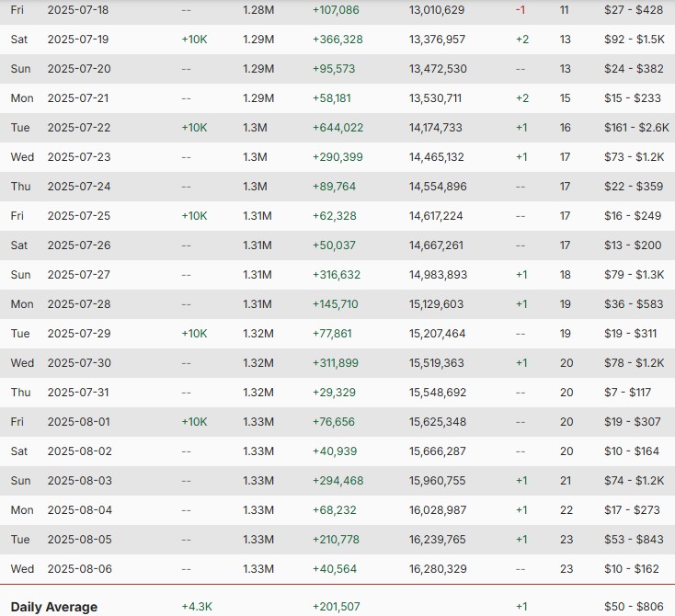The height and width of the screenshot is (616, 675).
Task: Click daily average subscribers +4.3K
Action: (197, 607)
